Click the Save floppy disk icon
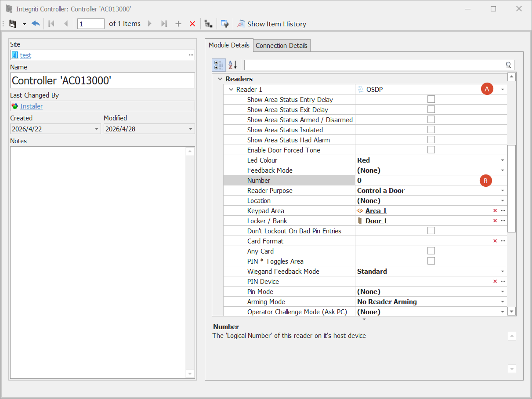Image resolution: width=532 pixels, height=399 pixels. pos(13,24)
